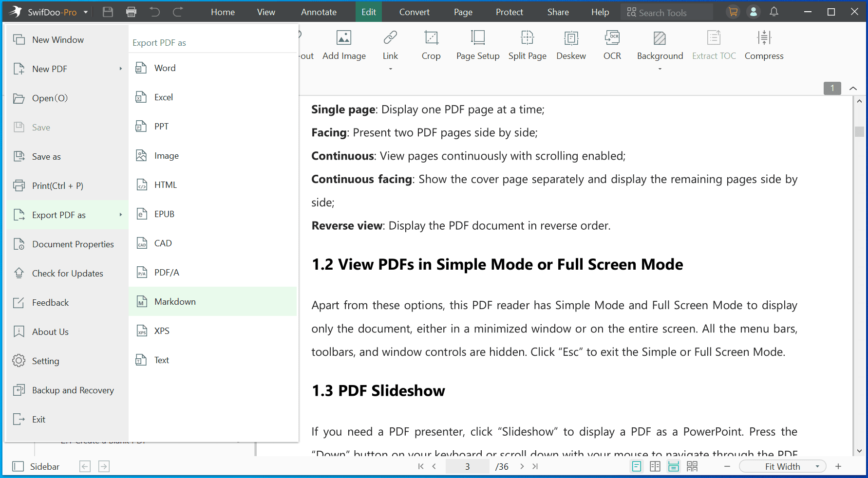Select the Split Page tool

[528, 45]
